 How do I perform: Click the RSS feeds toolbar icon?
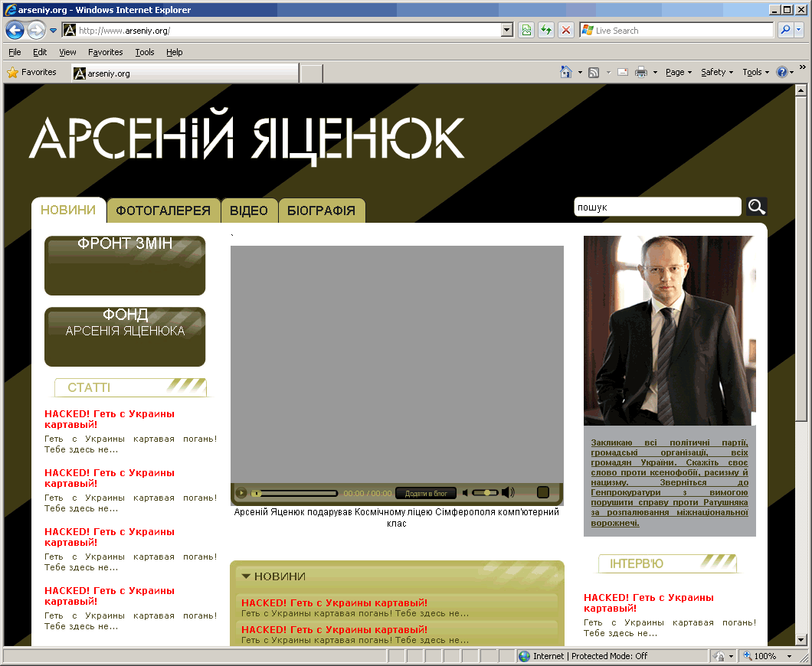click(594, 72)
